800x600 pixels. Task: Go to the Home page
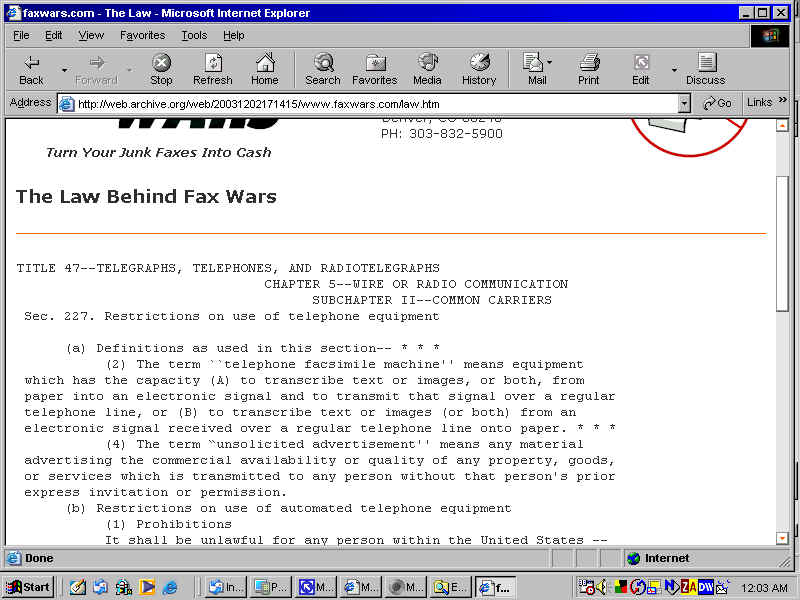point(265,70)
